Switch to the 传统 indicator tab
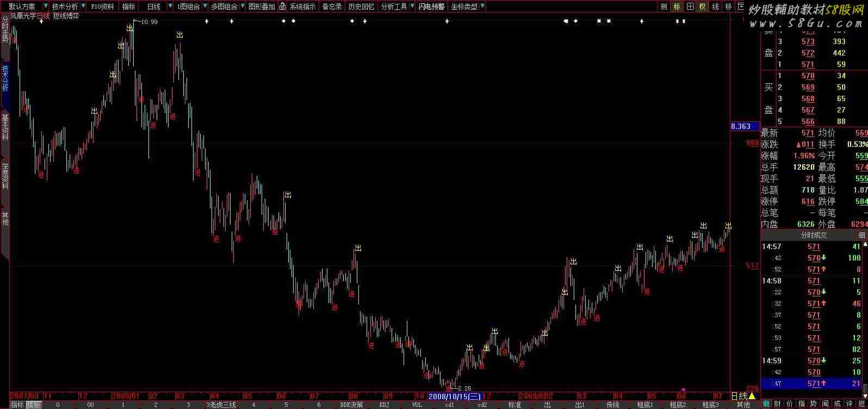868x409 pixels. (613, 405)
